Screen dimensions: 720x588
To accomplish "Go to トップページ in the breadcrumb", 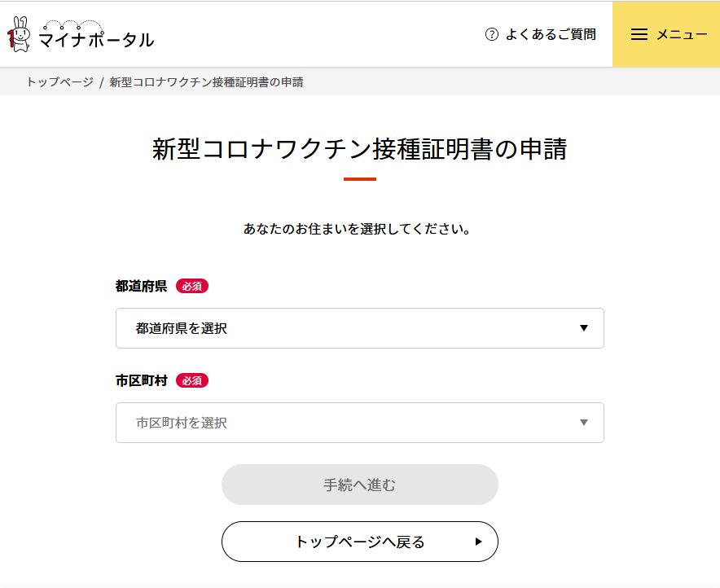I will (59, 82).
